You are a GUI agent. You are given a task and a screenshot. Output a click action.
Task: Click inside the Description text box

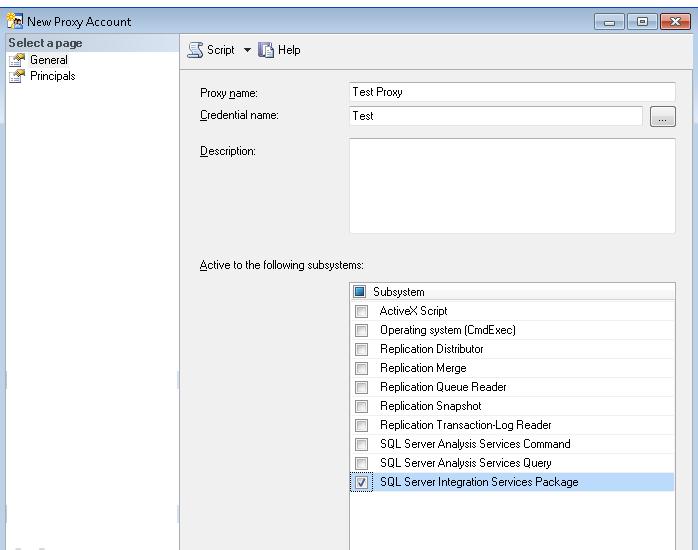tap(511, 185)
